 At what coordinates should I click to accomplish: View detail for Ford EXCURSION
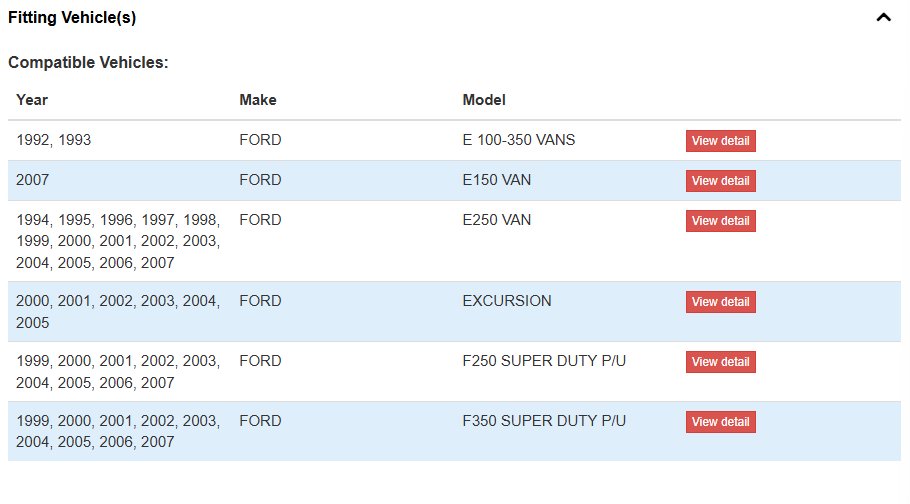point(720,302)
